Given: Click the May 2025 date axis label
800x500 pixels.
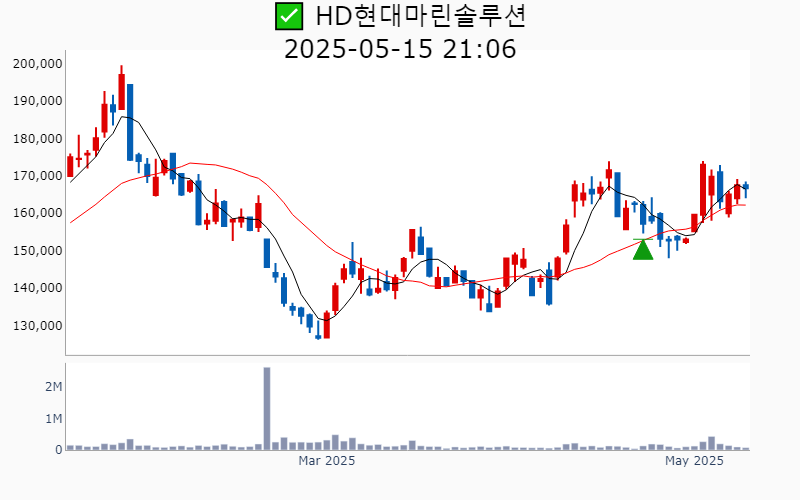Looking at the screenshot, I should click(694, 461).
